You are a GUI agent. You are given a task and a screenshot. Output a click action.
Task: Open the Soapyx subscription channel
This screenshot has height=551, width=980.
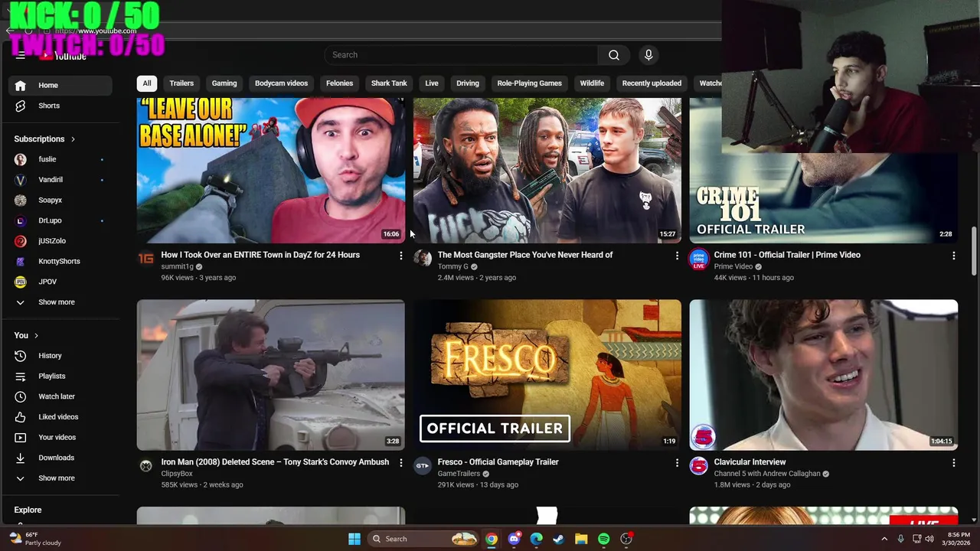point(60,201)
